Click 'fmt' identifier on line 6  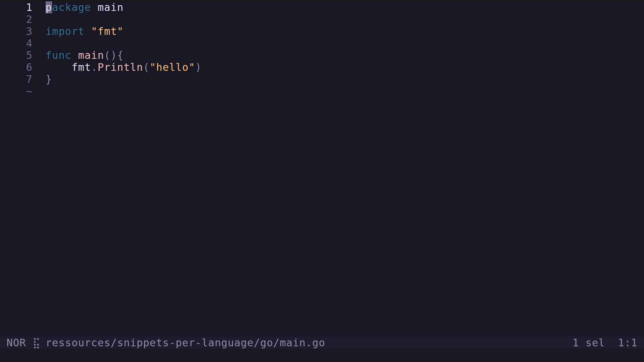[81, 67]
